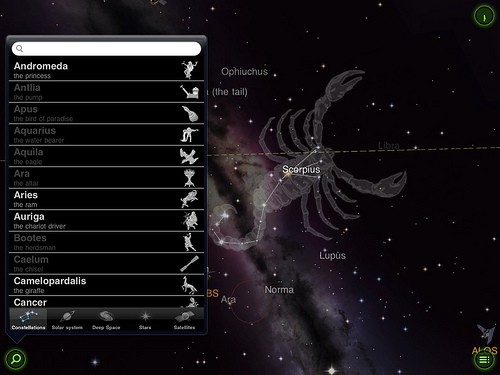Image resolution: width=500 pixels, height=375 pixels.
Task: Click the Auriga chariot driver icon
Action: pos(190,221)
